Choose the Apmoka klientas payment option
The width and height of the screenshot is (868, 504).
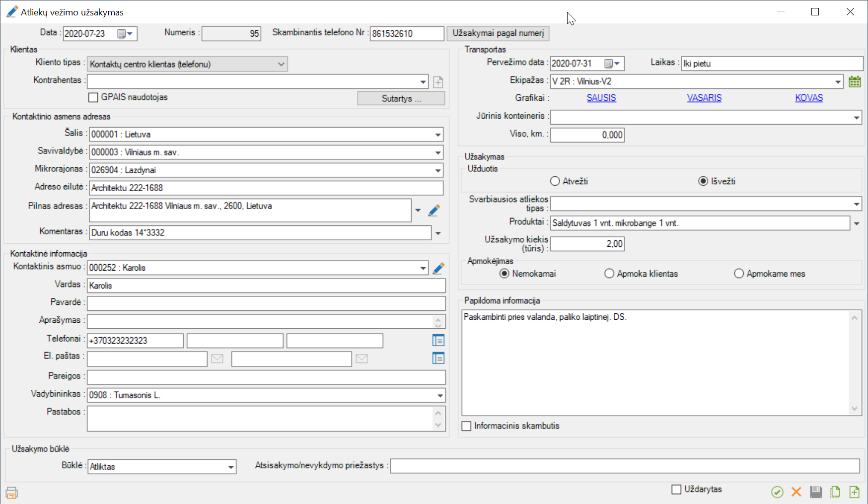pos(609,274)
